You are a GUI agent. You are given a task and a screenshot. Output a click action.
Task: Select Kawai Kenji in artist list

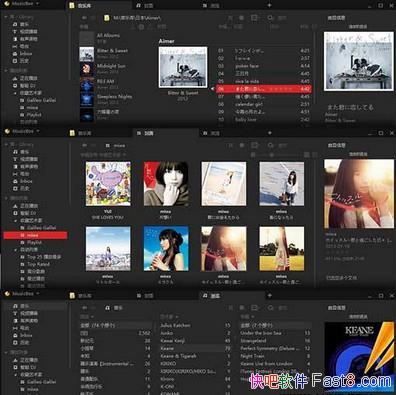point(195,341)
